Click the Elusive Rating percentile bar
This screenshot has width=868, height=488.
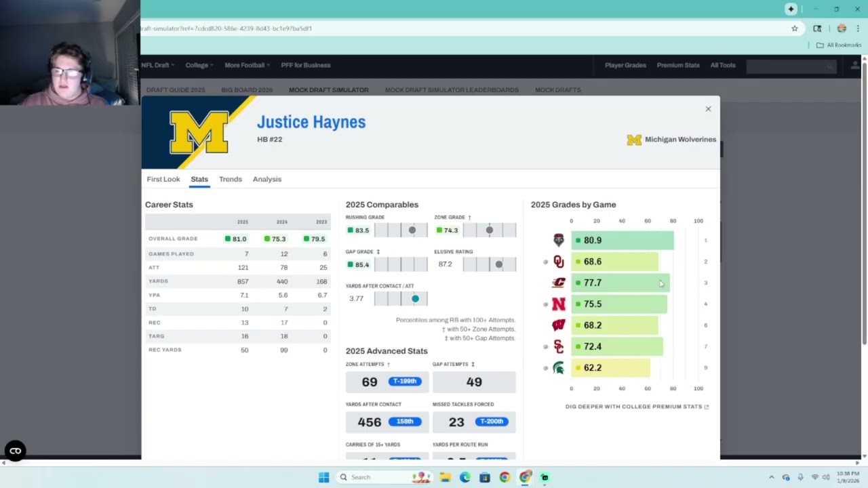pos(489,264)
